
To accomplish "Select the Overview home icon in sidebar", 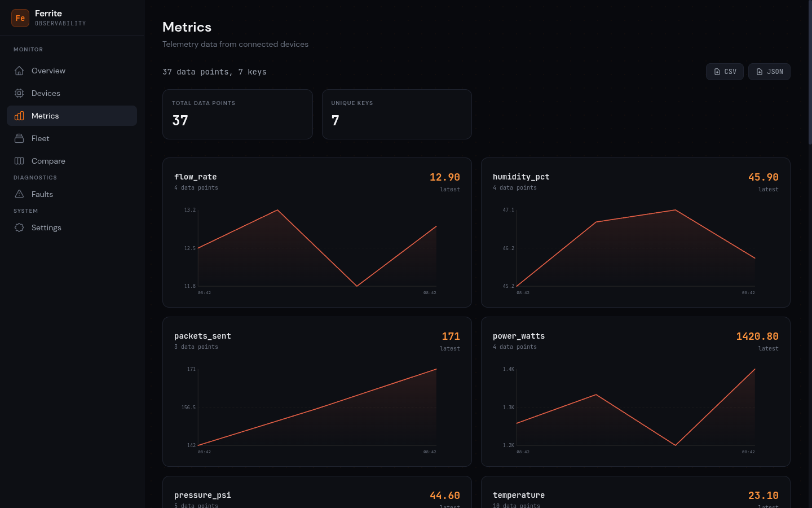I will (x=19, y=71).
